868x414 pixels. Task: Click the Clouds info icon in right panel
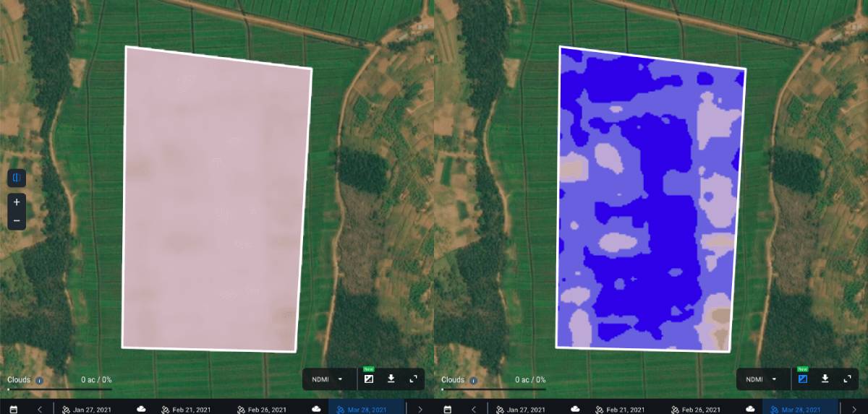point(473,380)
